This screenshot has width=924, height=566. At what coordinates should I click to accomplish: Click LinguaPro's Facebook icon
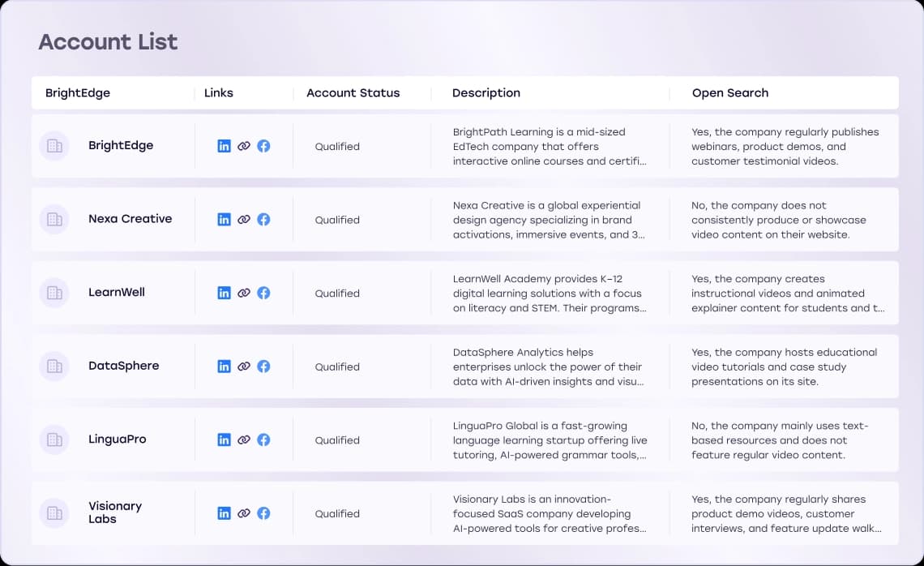[x=263, y=440]
